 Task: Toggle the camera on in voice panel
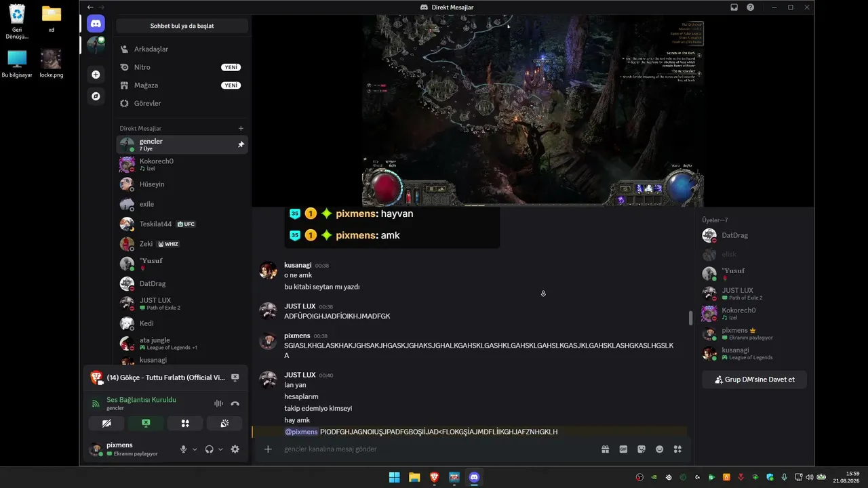[106, 424]
